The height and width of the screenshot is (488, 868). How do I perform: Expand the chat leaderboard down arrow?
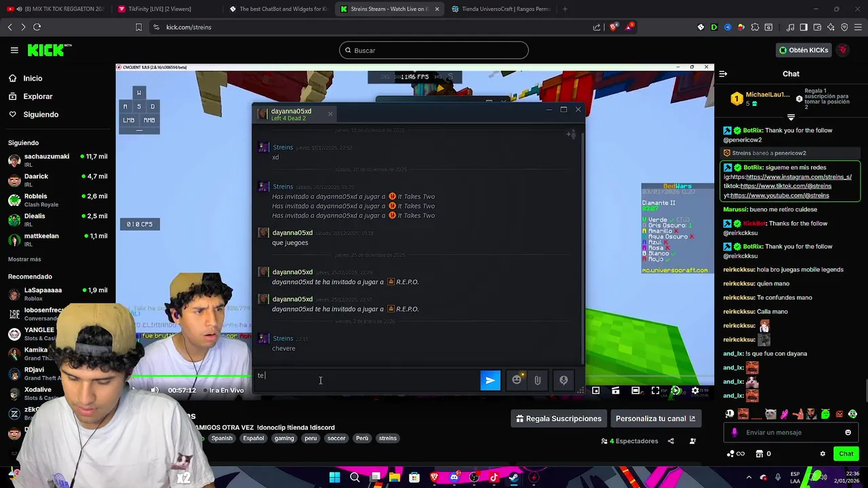coord(791,118)
